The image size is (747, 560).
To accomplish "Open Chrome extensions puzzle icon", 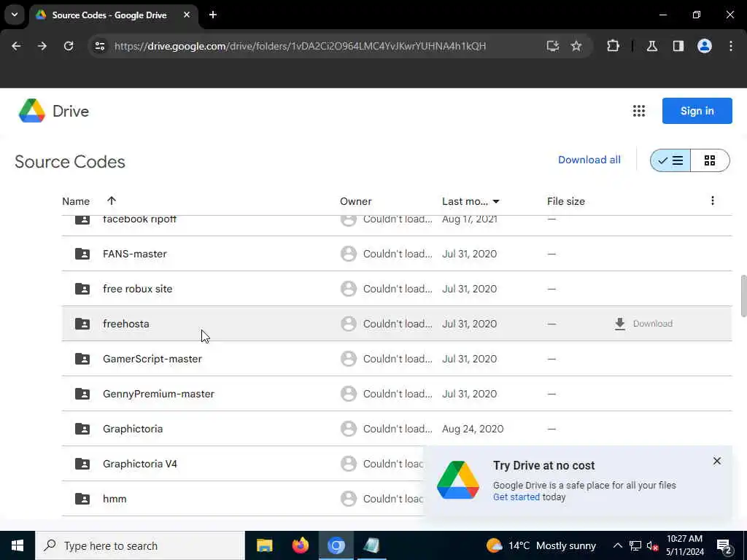I will [x=614, y=46].
